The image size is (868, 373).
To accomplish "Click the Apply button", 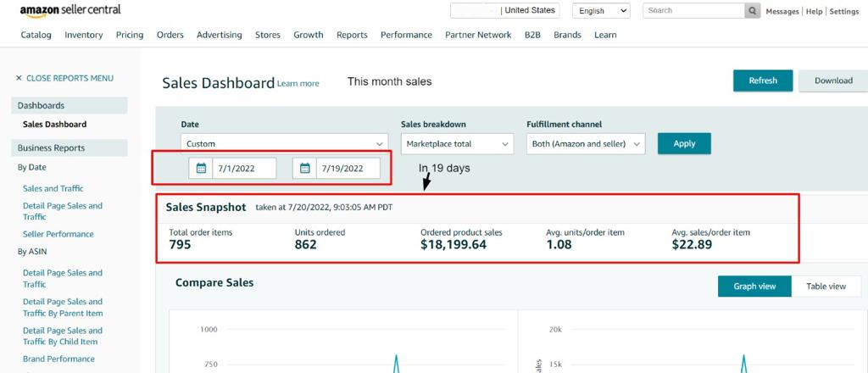I will click(683, 144).
